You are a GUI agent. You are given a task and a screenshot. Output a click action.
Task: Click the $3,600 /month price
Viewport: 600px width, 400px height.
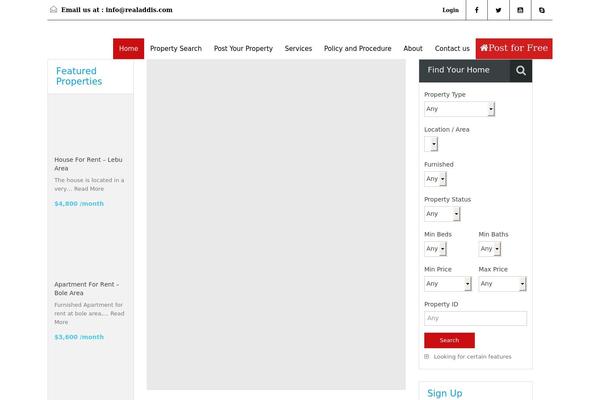click(79, 337)
